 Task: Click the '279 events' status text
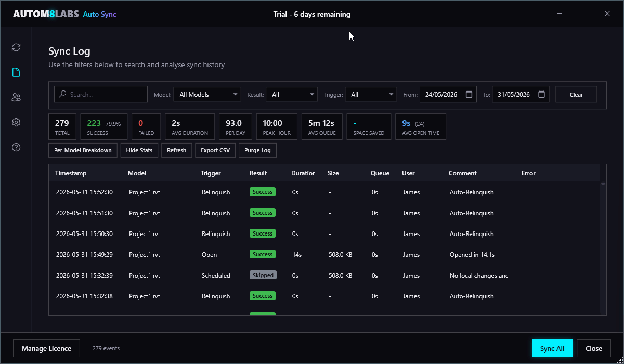106,348
